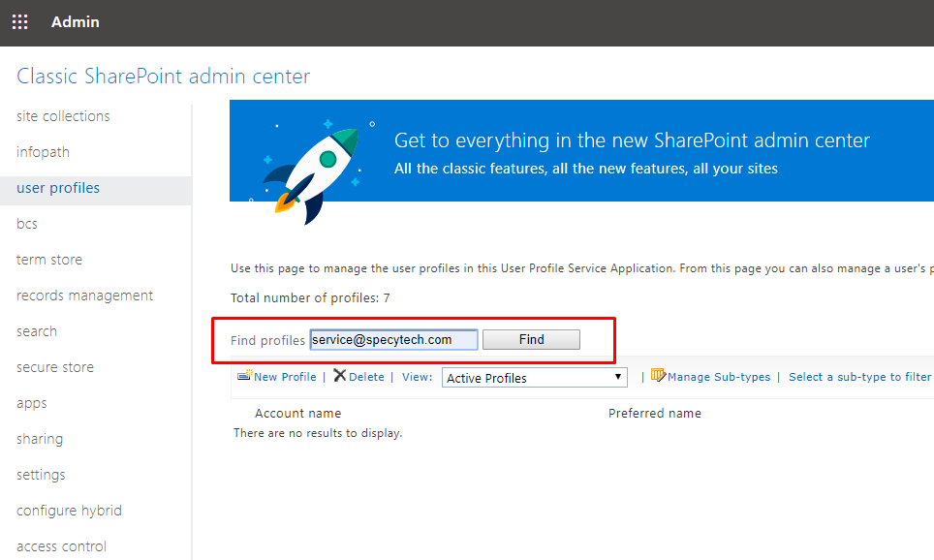Focus the Find profiles input field

tap(393, 339)
